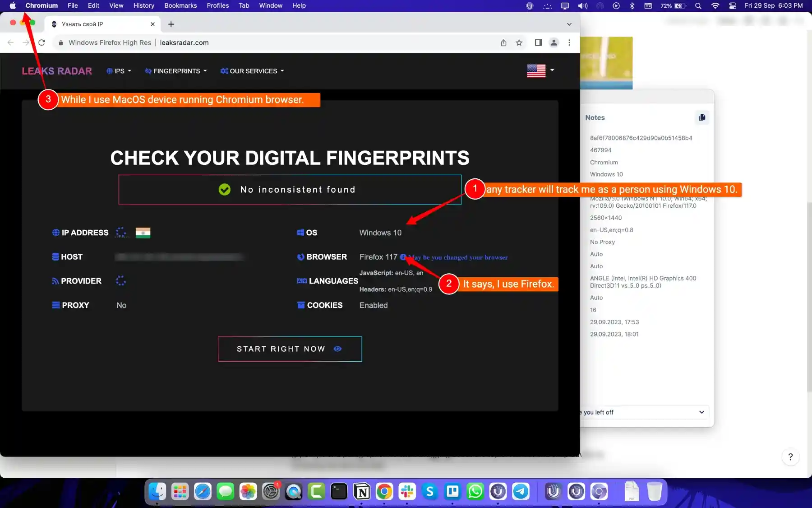
Task: Bookmark this page using the star icon
Action: [519, 42]
